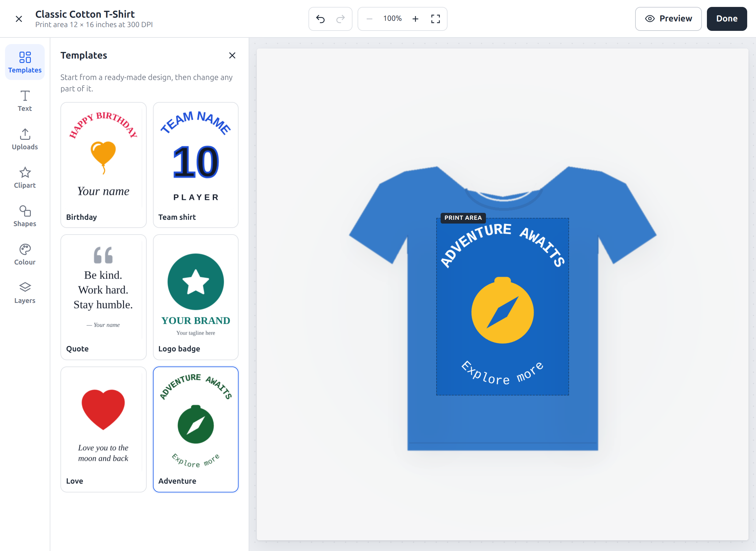
Task: Click the PRINT AREA label
Action: pos(463,218)
